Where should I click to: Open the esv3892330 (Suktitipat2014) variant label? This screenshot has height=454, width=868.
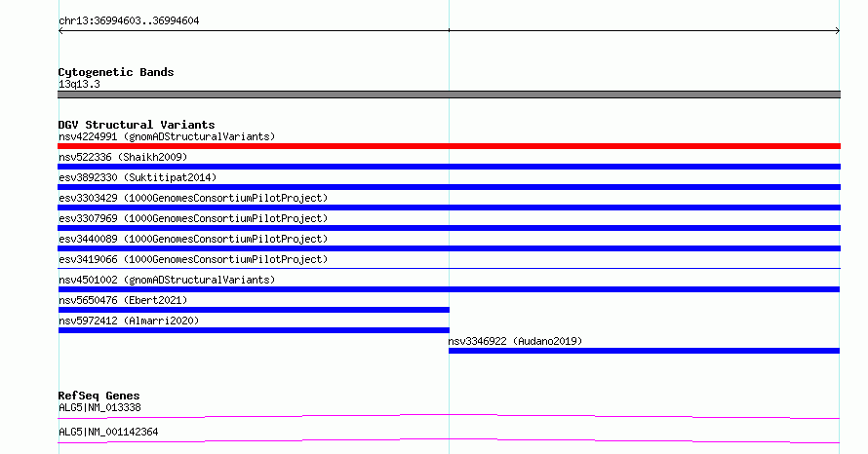(138, 177)
